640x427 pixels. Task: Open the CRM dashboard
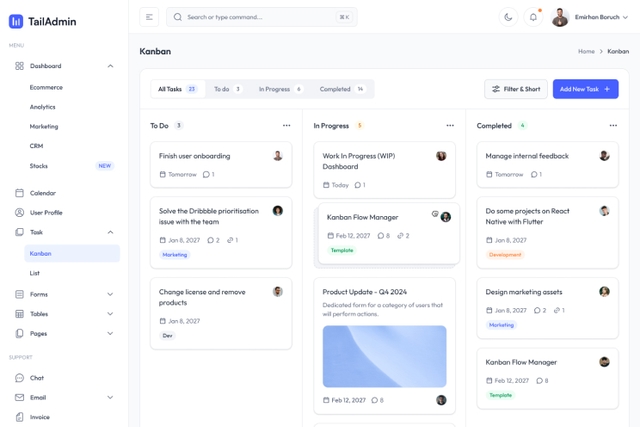click(x=36, y=146)
